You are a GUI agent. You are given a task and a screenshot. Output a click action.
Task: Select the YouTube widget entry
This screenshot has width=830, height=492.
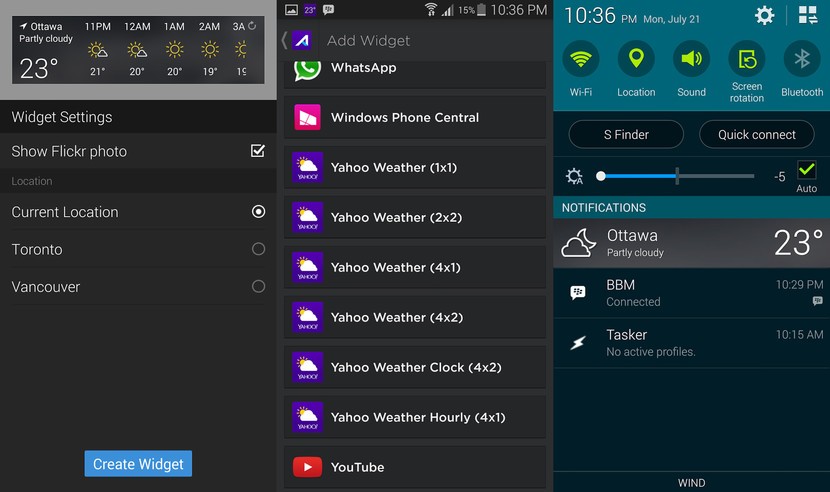coord(414,467)
